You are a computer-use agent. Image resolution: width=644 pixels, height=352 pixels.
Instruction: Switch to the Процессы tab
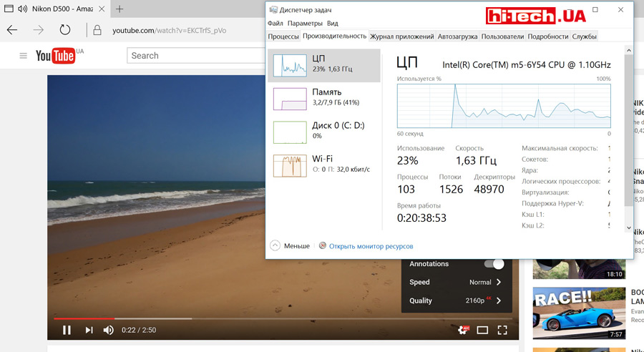283,36
